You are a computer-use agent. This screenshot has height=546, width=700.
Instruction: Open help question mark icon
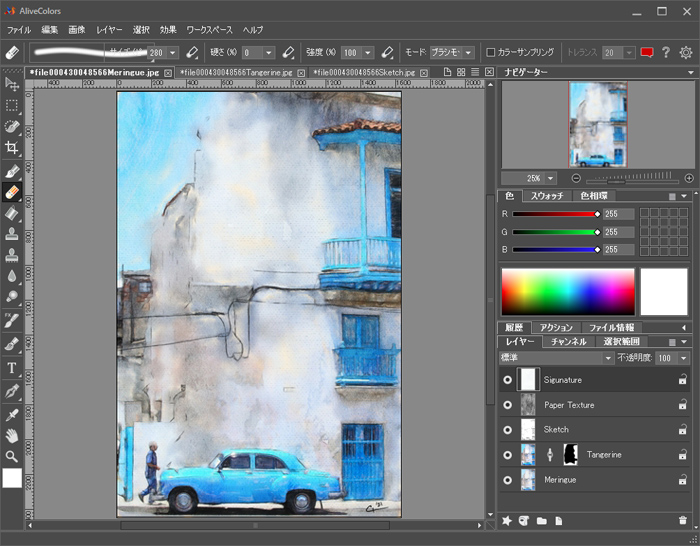[666, 52]
